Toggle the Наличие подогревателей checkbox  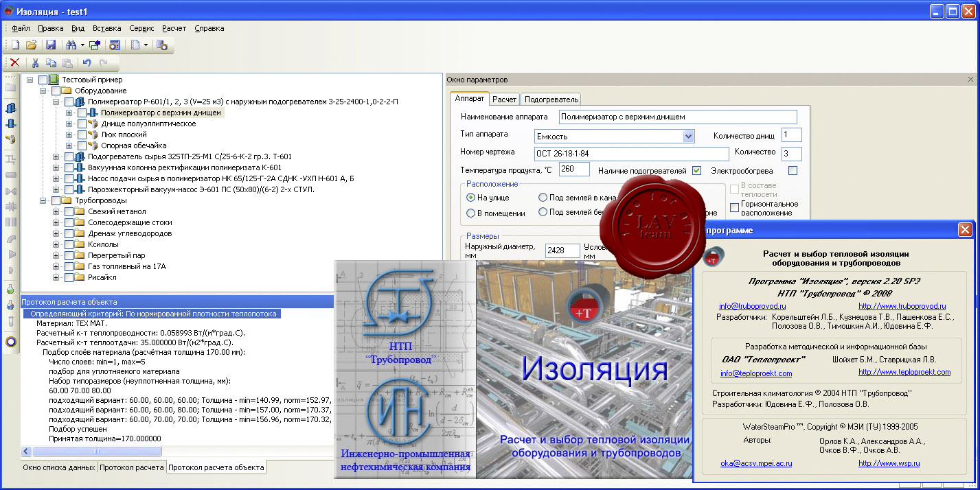tap(696, 170)
